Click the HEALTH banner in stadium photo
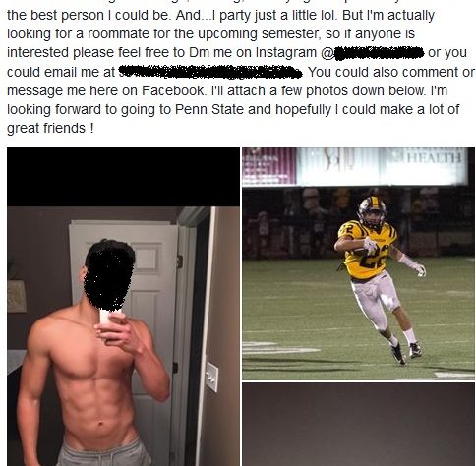 [435, 158]
